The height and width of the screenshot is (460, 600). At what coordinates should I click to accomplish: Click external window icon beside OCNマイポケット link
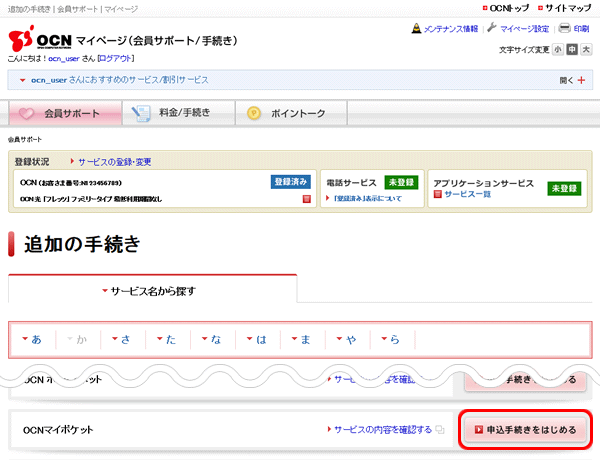pos(440,430)
